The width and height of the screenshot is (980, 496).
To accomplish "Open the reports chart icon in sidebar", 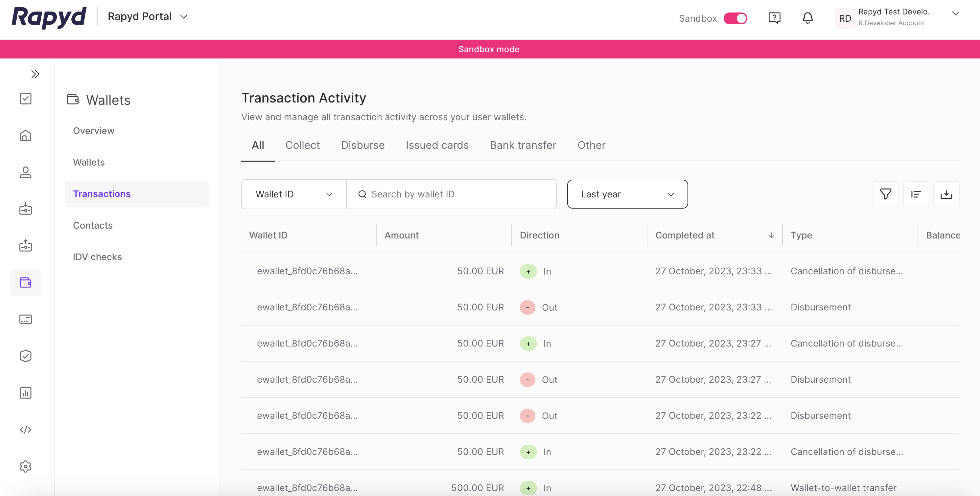I will tap(26, 393).
